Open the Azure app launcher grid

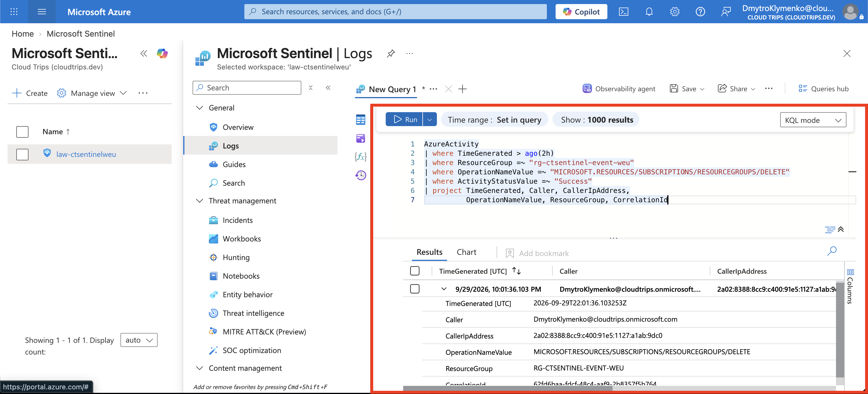click(x=14, y=12)
